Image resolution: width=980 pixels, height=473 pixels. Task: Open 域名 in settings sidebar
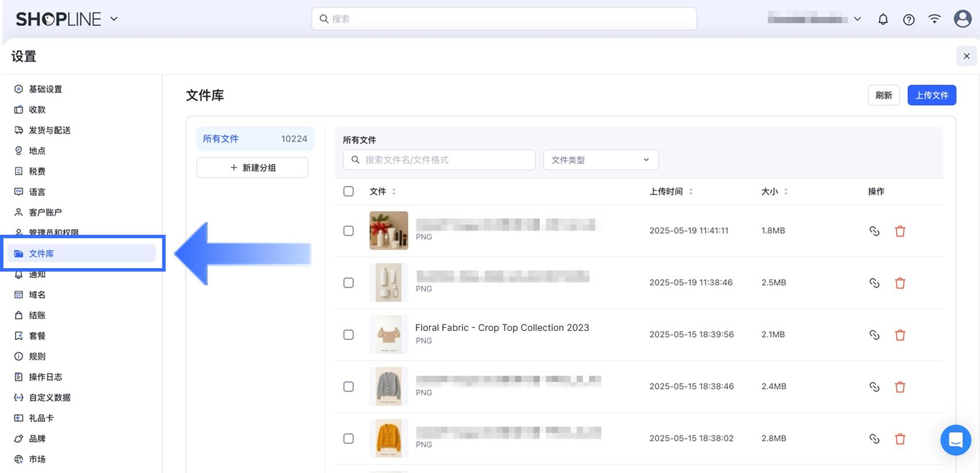click(x=37, y=295)
